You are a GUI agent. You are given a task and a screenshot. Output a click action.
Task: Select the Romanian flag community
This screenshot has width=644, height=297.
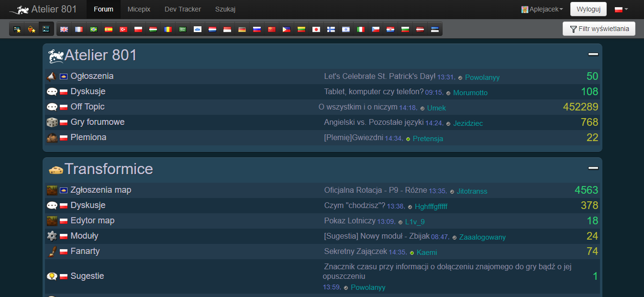168,29
